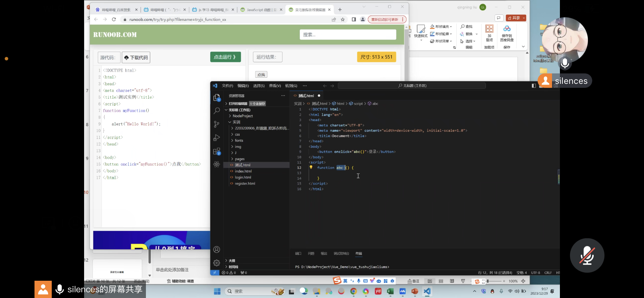Viewport: 644px width, 298px height.
Task: Open index.html in the Explorer
Action: [243, 171]
